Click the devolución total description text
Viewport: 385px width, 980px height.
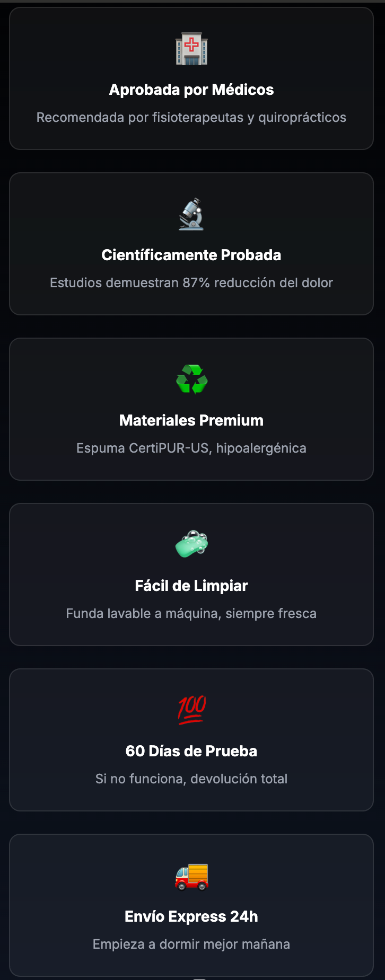[191, 779]
